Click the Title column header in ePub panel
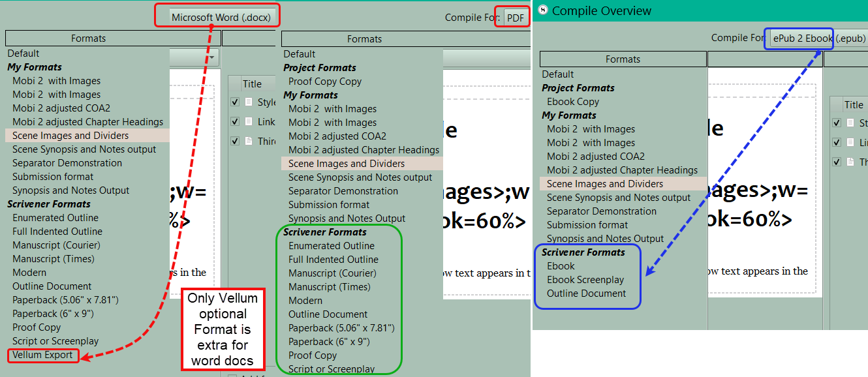The width and height of the screenshot is (868, 377). point(854,104)
